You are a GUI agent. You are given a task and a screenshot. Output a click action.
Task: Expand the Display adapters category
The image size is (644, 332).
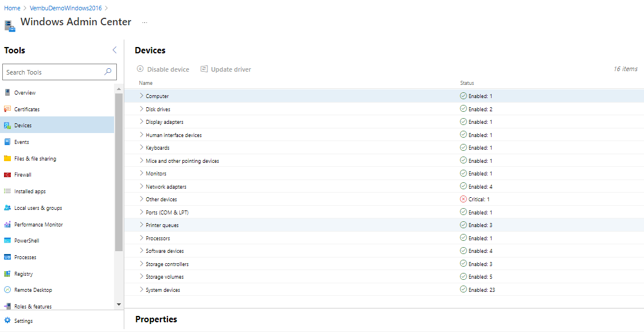pyautogui.click(x=142, y=122)
